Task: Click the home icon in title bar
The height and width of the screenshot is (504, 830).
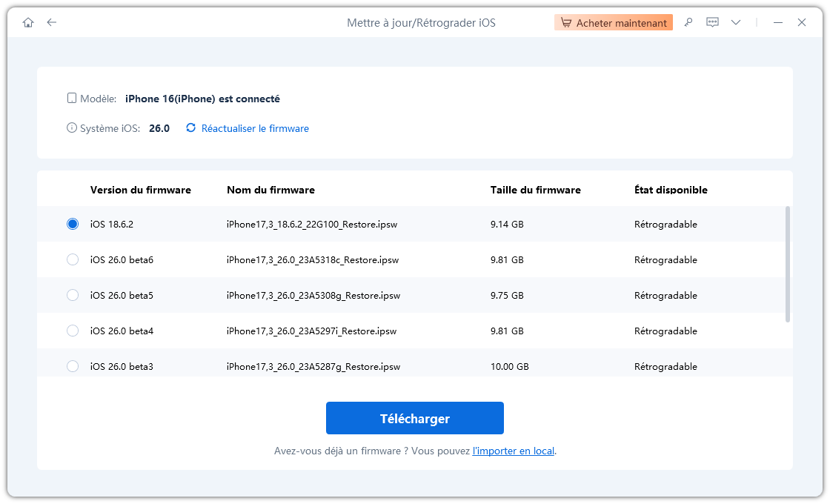Action: [28, 23]
